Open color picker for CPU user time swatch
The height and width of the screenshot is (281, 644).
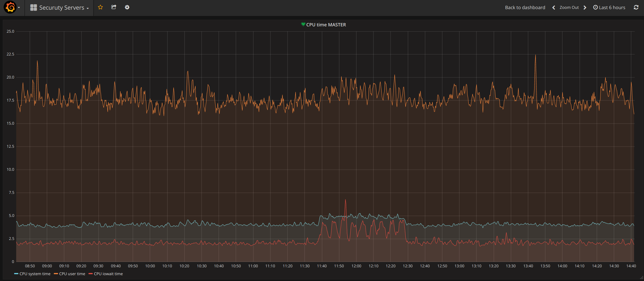pos(56,274)
